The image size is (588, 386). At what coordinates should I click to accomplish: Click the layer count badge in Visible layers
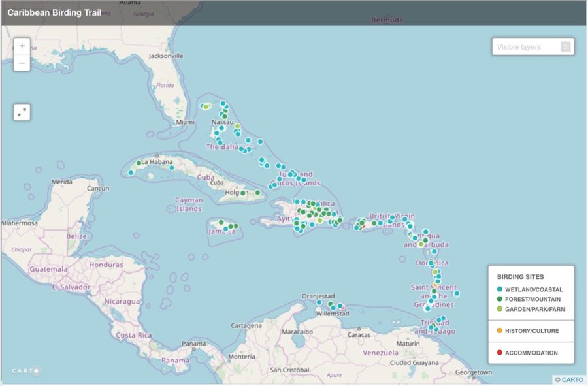point(565,47)
